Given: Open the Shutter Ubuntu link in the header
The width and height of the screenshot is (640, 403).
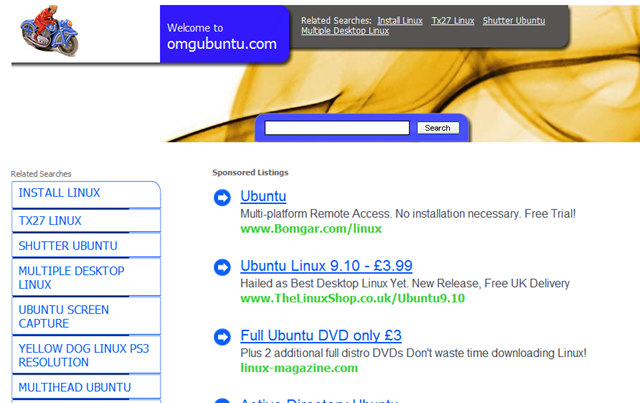Looking at the screenshot, I should (x=514, y=21).
